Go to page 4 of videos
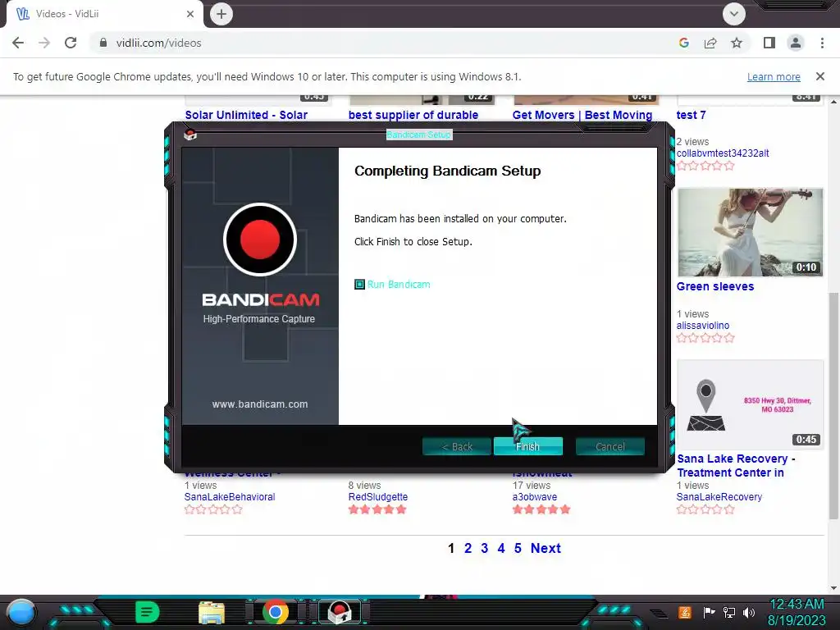This screenshot has width=840, height=630. [x=501, y=548]
